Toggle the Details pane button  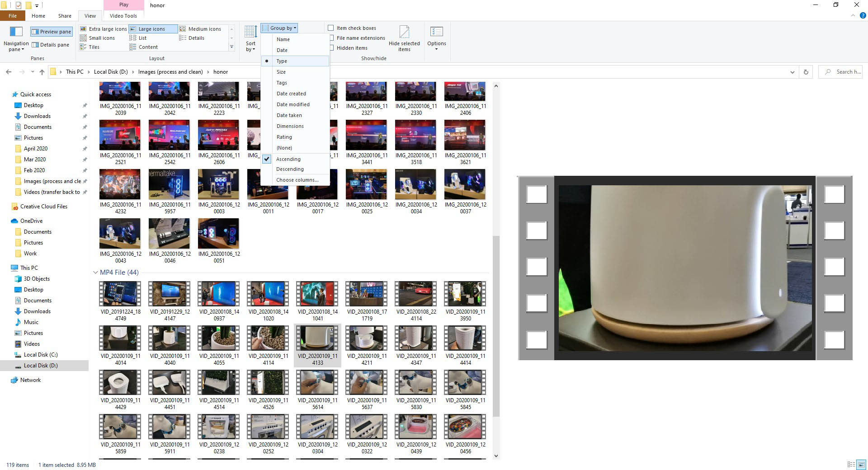pos(50,45)
